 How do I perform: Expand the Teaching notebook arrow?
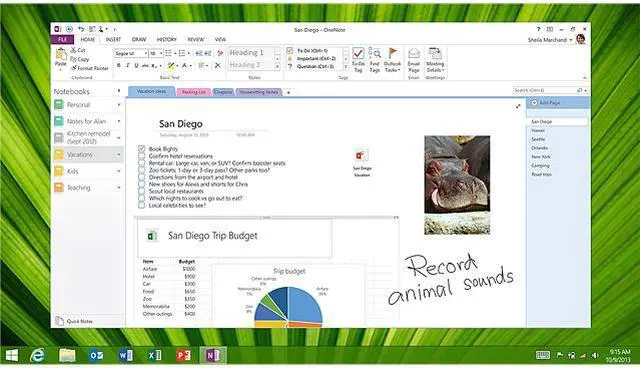pyautogui.click(x=119, y=188)
